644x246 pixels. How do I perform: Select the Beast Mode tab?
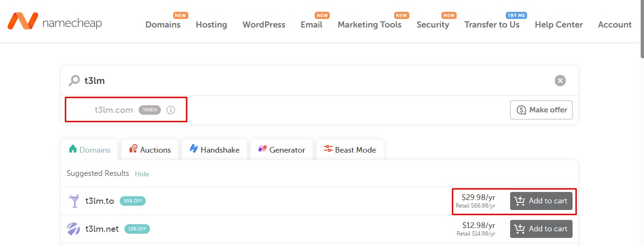click(350, 150)
